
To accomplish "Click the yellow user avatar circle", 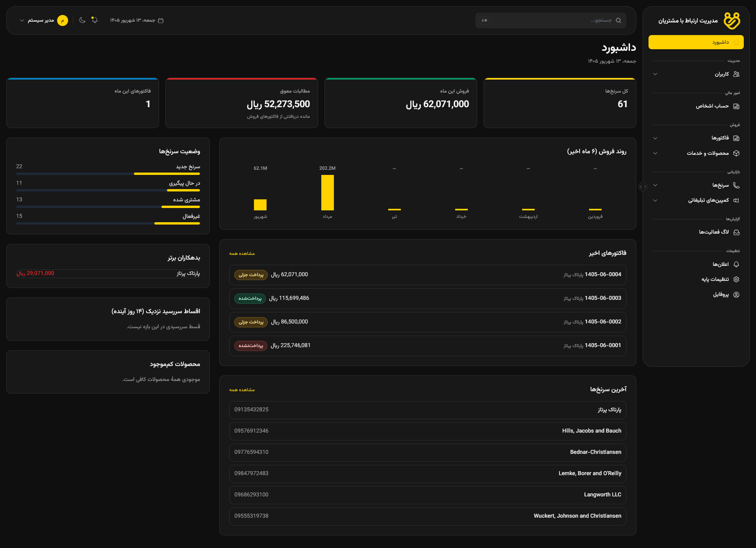I will [x=63, y=20].
